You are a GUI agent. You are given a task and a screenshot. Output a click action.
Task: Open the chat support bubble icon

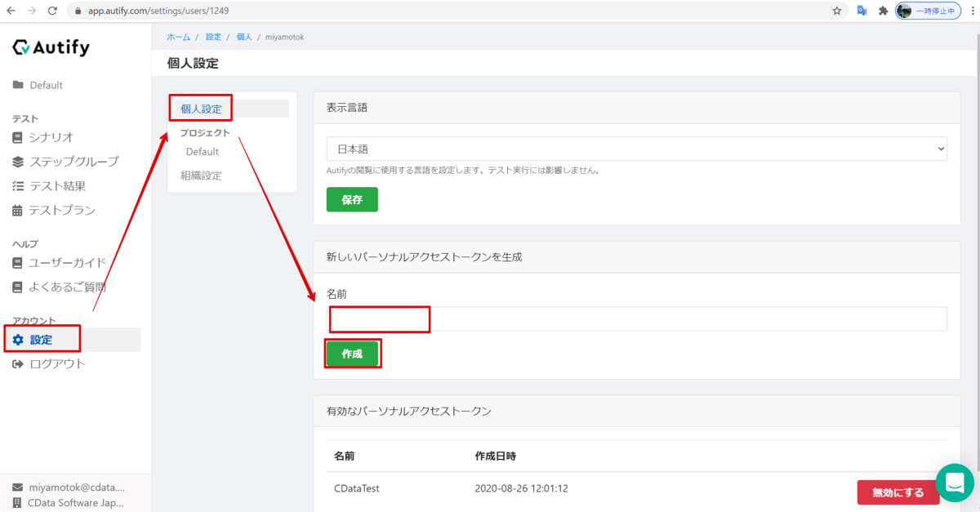pyautogui.click(x=955, y=483)
